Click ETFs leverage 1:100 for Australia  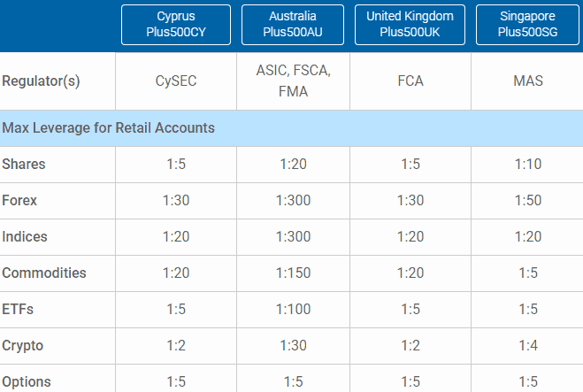coord(293,310)
